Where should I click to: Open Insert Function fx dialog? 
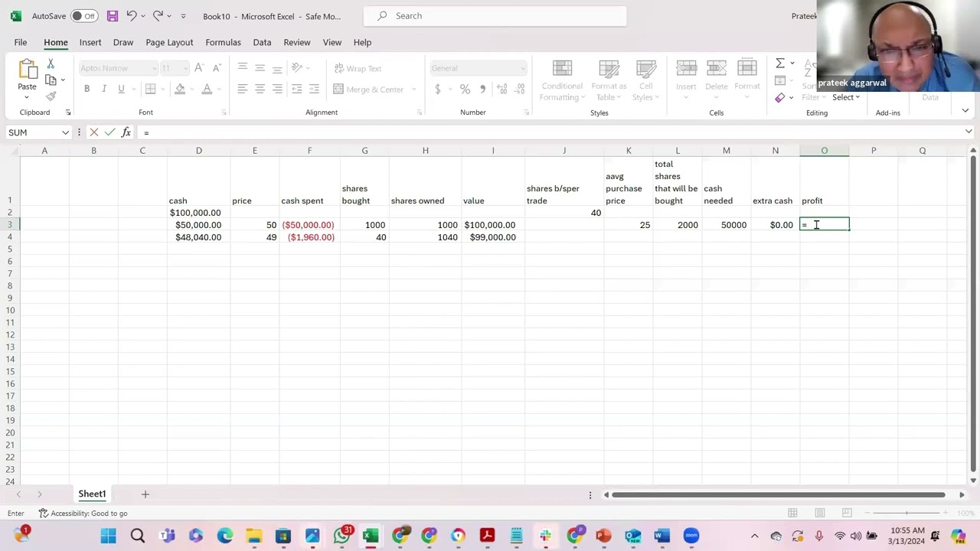click(126, 132)
